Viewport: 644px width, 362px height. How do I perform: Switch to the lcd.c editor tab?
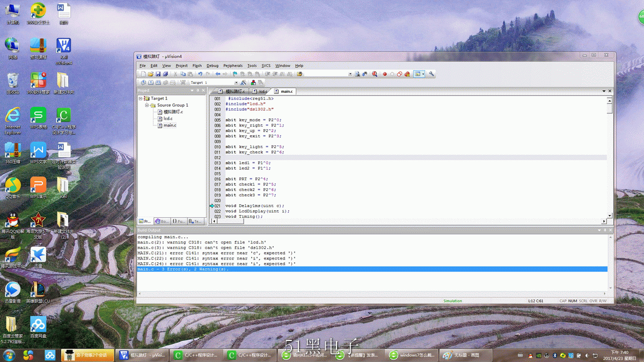point(260,91)
